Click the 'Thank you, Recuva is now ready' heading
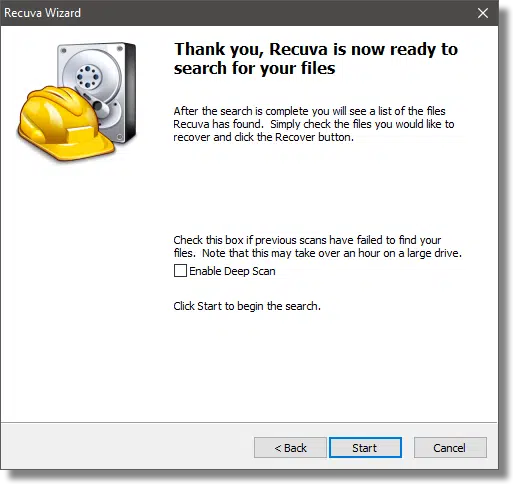The image size is (513, 484). 316,59
